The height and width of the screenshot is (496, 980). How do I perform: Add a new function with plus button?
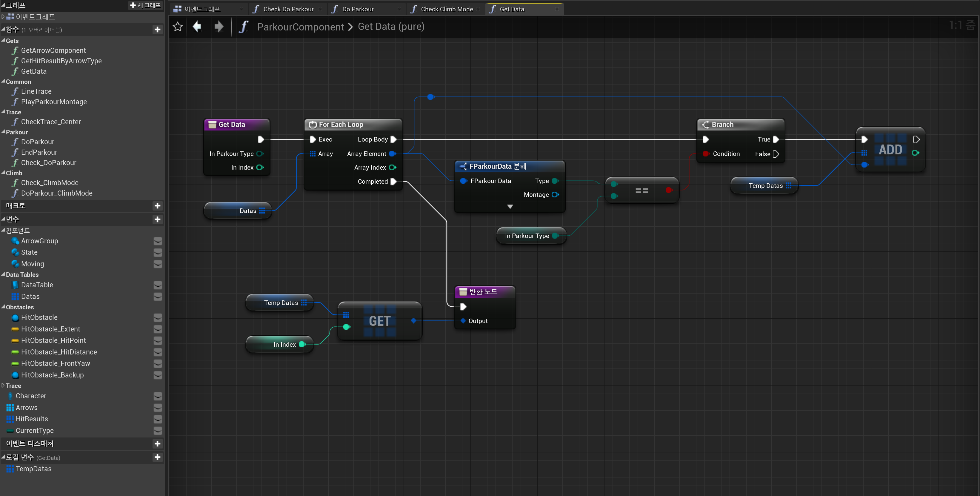coord(158,29)
